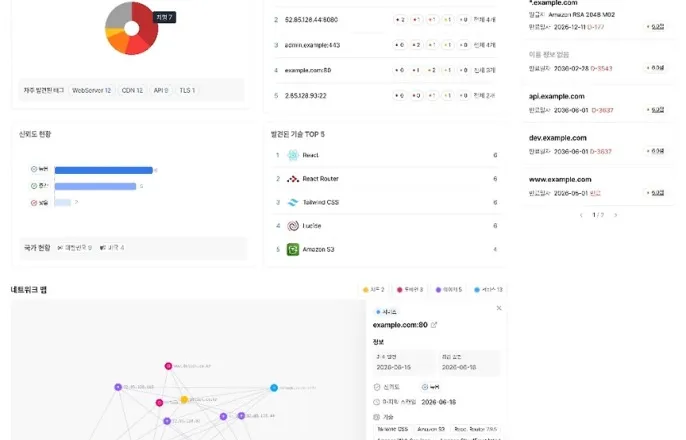The width and height of the screenshot is (686, 440).
Task: Click the React logo icon
Action: coord(293,155)
